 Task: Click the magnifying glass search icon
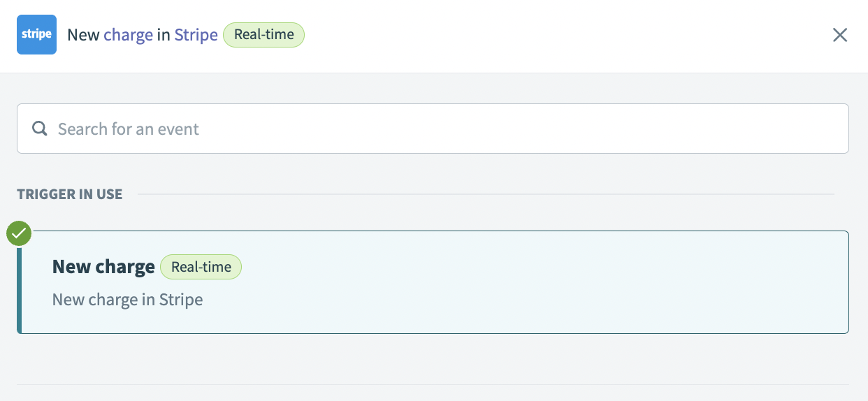[41, 129]
